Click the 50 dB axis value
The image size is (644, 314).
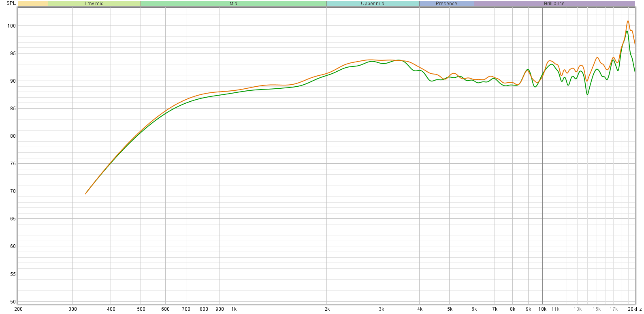(13, 302)
